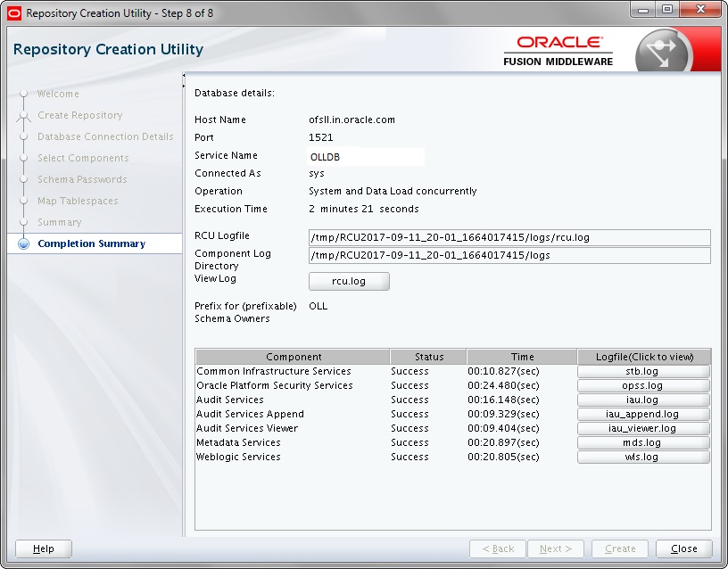View the mds.log logfile
Viewport: 728px width, 569px height.
click(x=643, y=442)
